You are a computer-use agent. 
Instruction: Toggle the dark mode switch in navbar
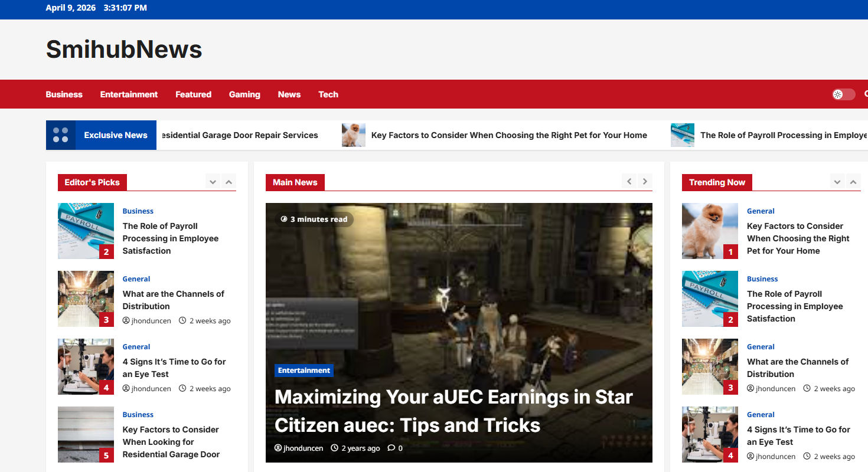(x=843, y=94)
